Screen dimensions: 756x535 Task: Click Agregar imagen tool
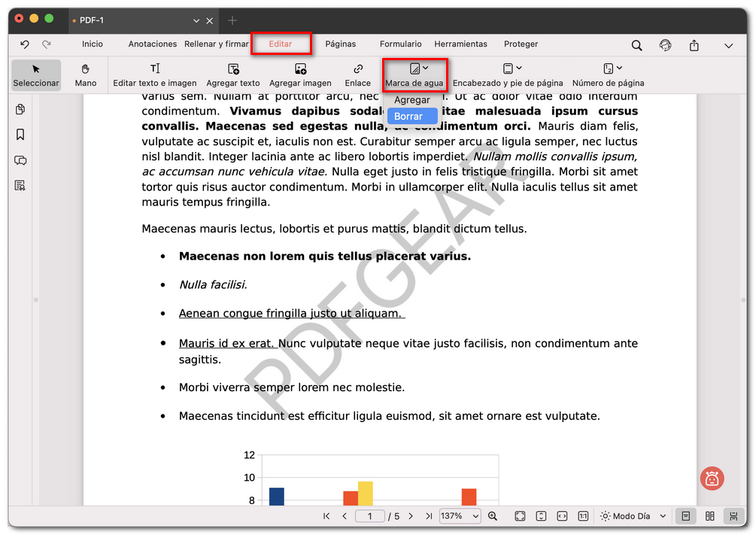(x=300, y=74)
